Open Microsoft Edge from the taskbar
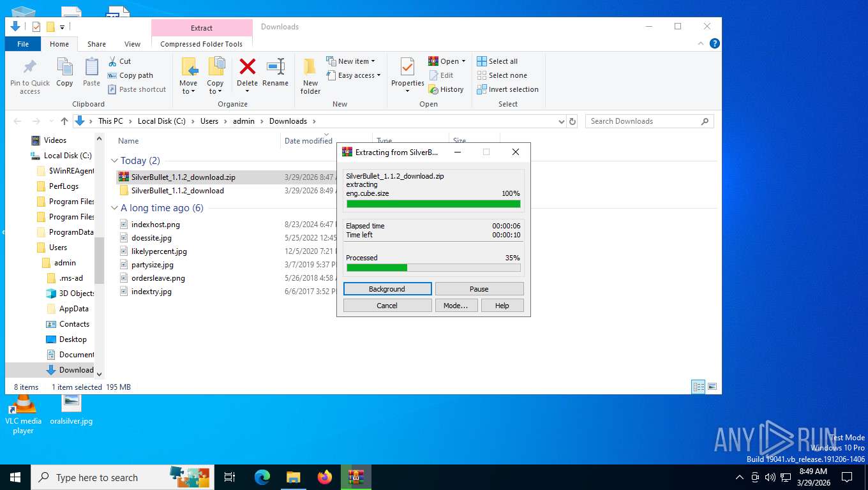This screenshot has width=868, height=490. point(262,477)
